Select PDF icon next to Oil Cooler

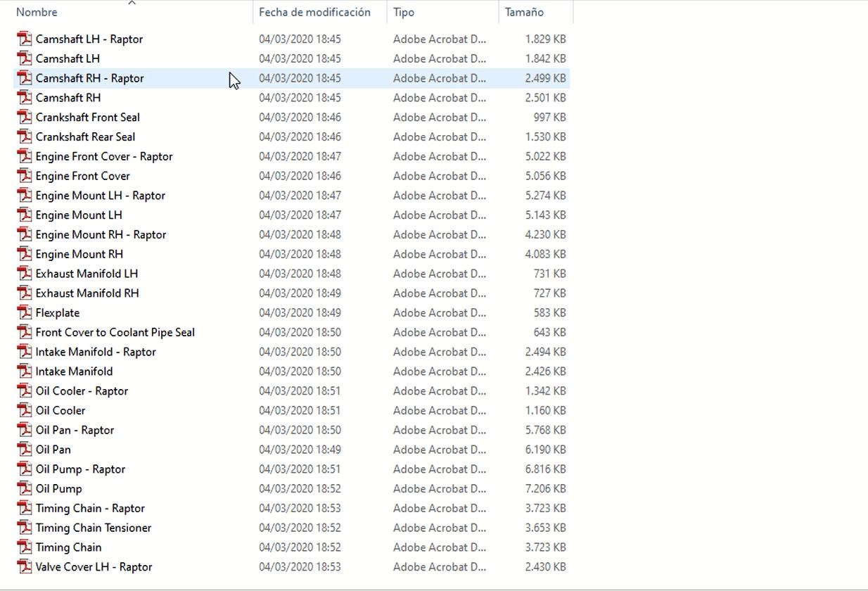coord(25,410)
